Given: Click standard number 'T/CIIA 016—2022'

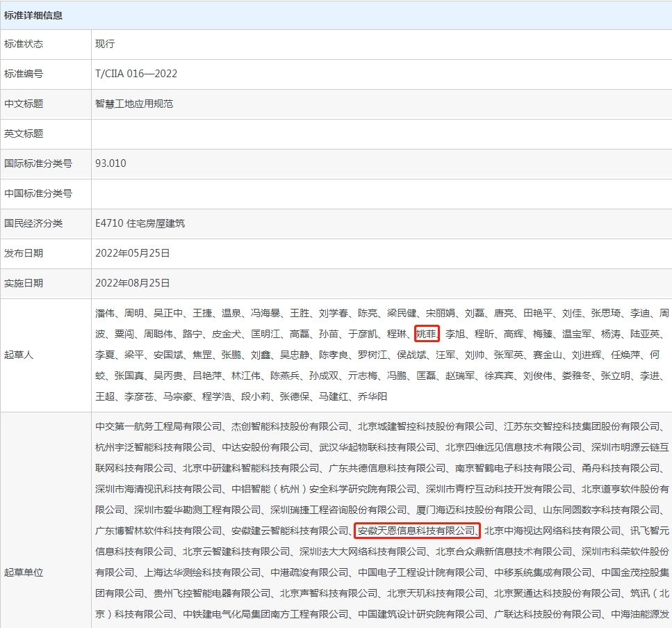Looking at the screenshot, I should coord(136,74).
